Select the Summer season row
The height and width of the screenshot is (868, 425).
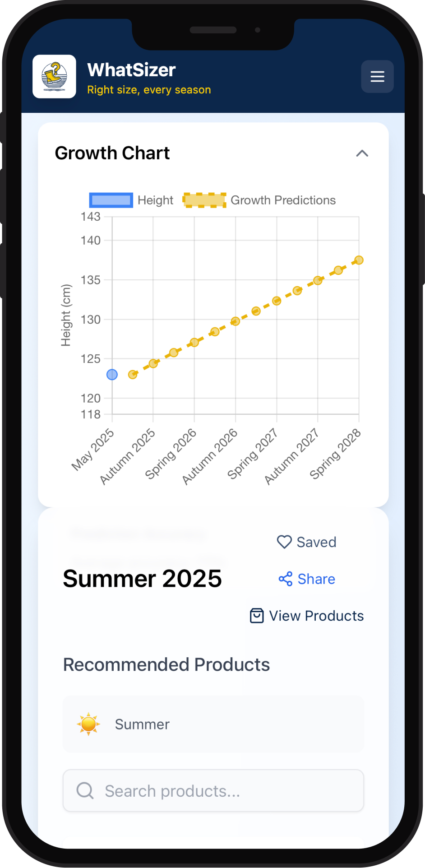point(213,724)
